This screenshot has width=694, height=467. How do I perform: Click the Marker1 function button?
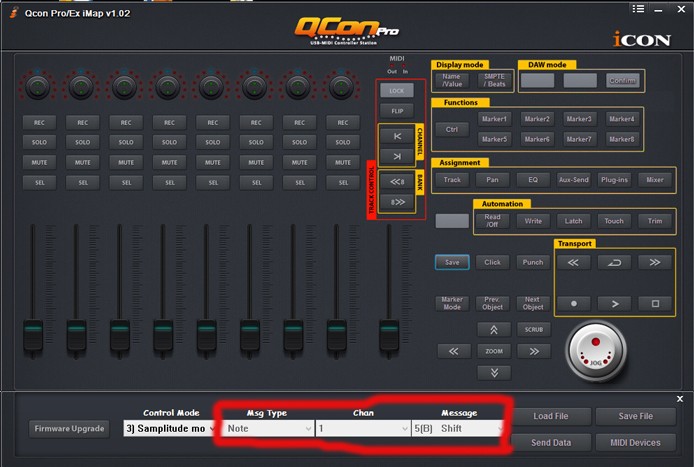(494, 119)
